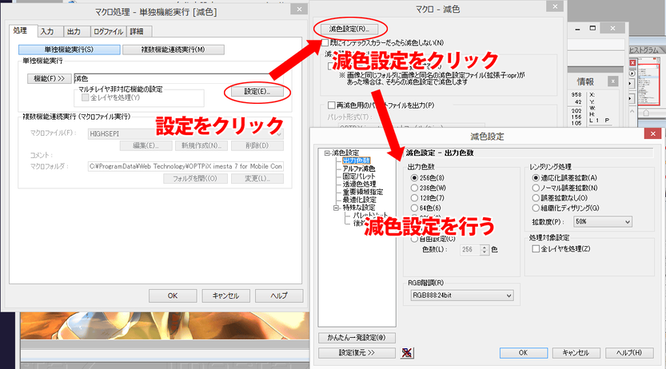The width and height of the screenshot is (666, 369).
Task: Open the RGB888:24bit gradation dropdown
Action: click(x=462, y=296)
